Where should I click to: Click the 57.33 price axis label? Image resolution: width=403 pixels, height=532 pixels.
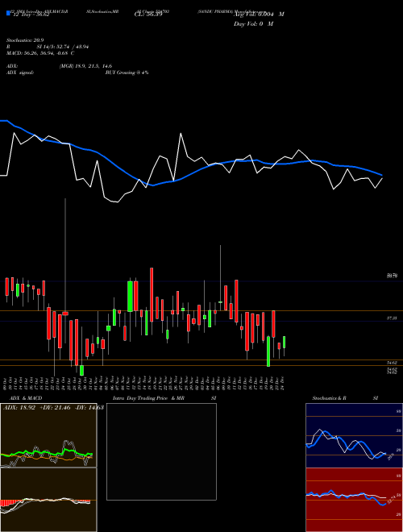tap(391, 318)
